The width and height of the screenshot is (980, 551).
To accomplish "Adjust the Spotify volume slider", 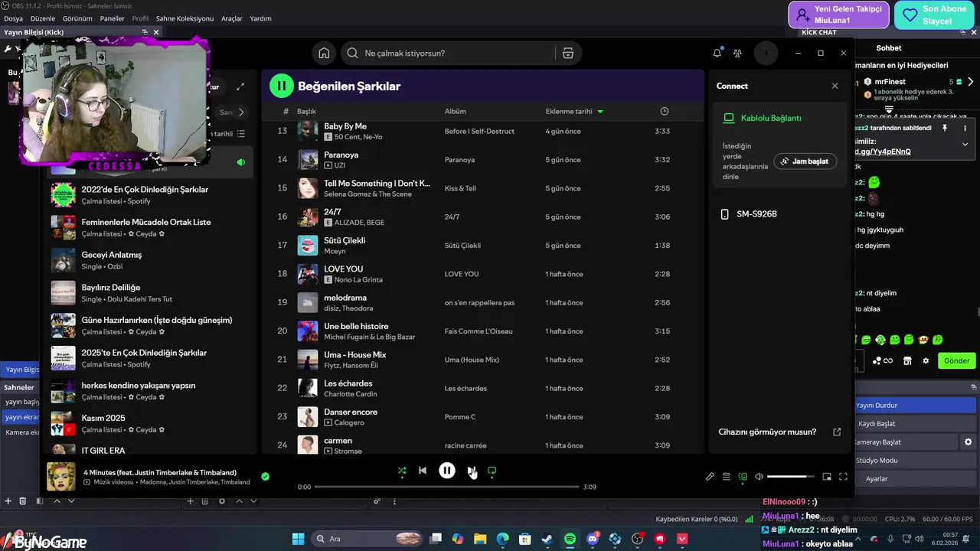I will point(791,477).
